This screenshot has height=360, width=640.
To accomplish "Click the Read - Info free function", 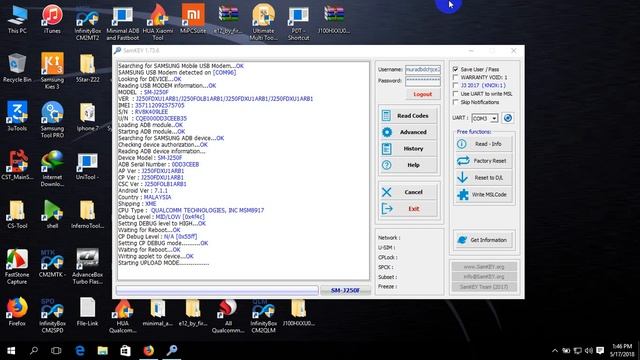I will [x=484, y=144].
